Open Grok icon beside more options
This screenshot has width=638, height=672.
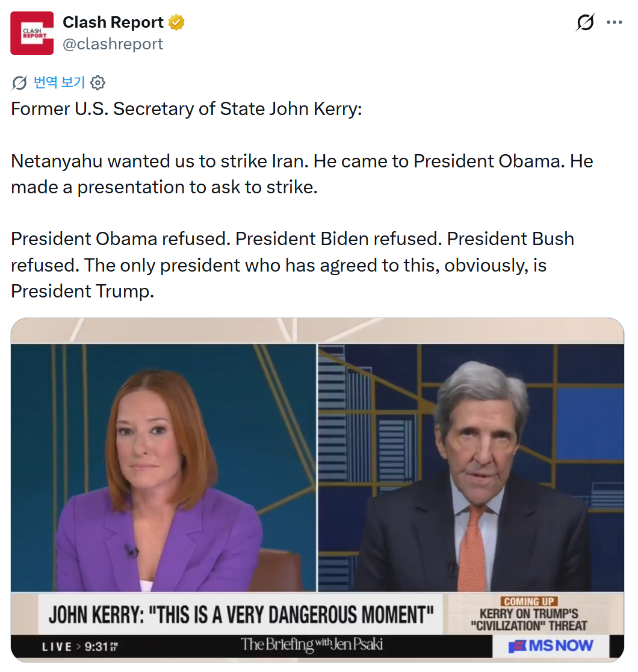[x=585, y=22]
